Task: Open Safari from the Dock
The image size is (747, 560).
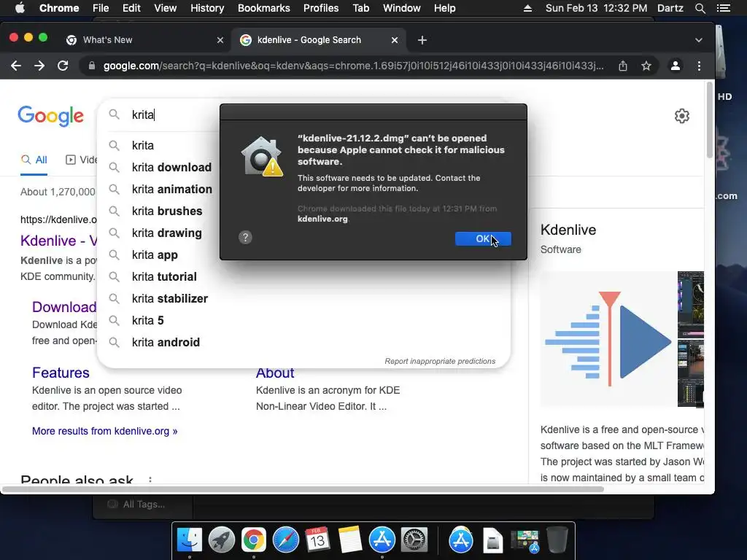Action: click(286, 540)
